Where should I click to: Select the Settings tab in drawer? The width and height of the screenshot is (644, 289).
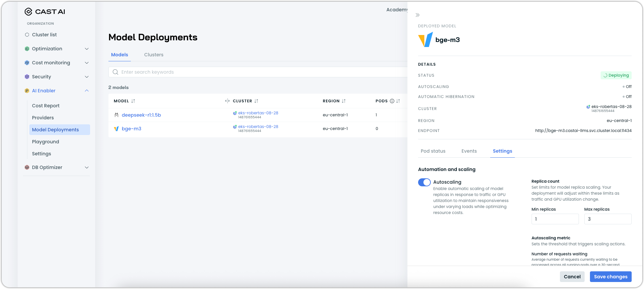[x=503, y=151]
